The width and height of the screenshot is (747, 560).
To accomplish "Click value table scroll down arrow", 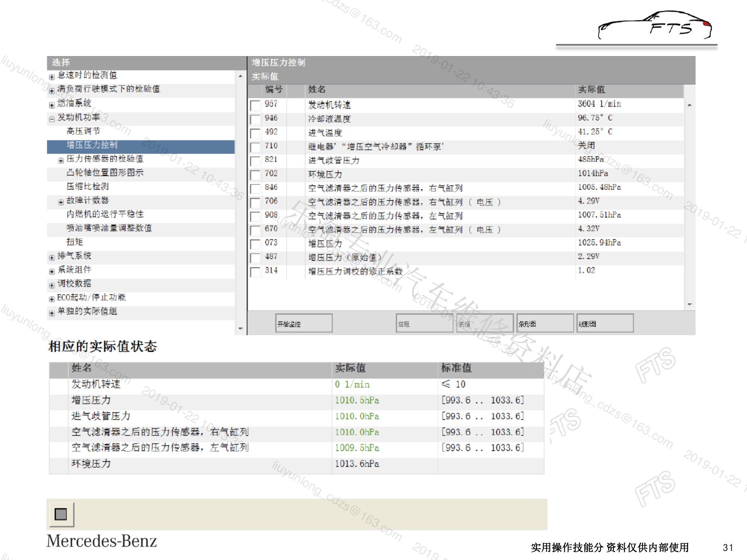I will pyautogui.click(x=689, y=304).
